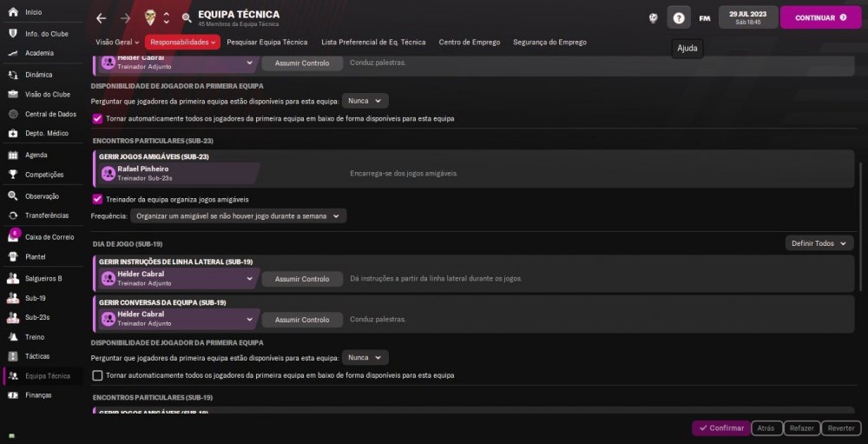868x444 pixels.
Task: Open Salgueiros B team icon
Action: tap(13, 278)
